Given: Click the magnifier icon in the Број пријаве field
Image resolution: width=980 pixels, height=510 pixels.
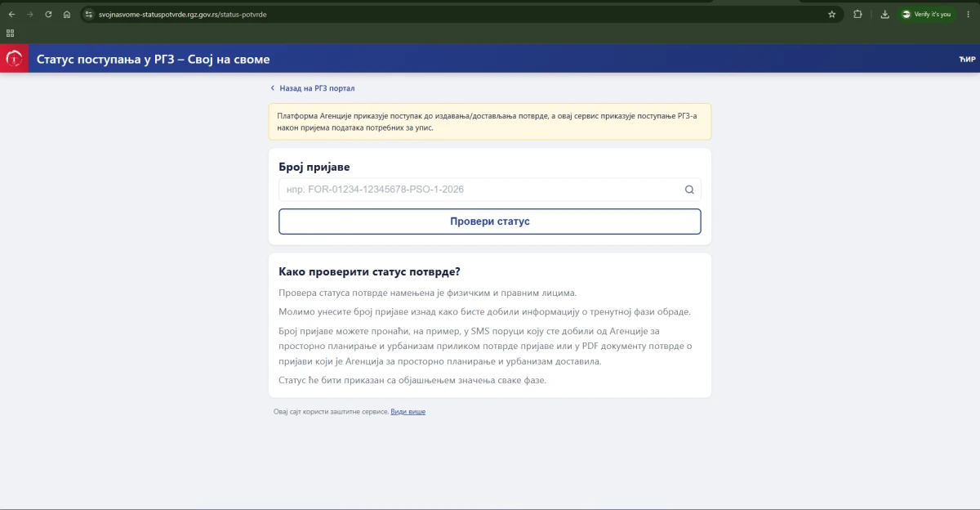Looking at the screenshot, I should coord(689,190).
